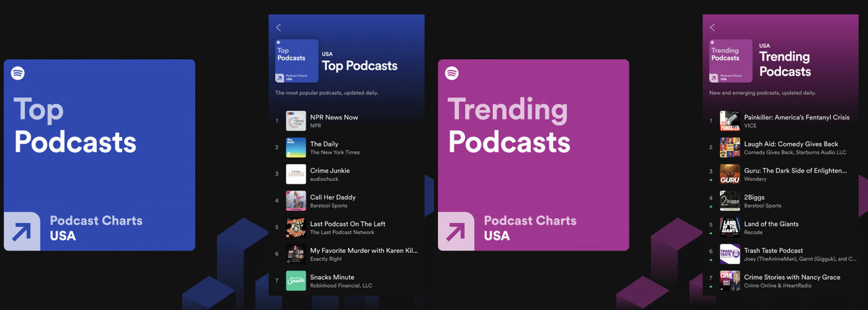Select small Trending Podcasts cover in panel header

pyautogui.click(x=730, y=61)
